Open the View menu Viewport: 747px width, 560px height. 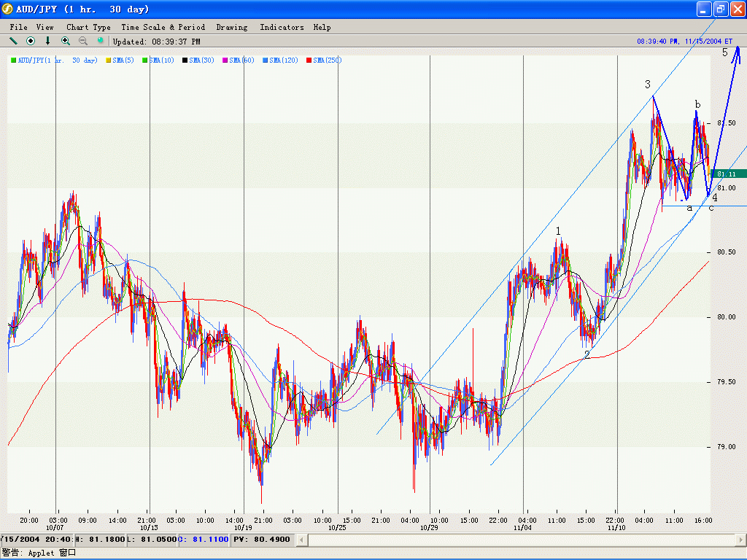point(44,27)
